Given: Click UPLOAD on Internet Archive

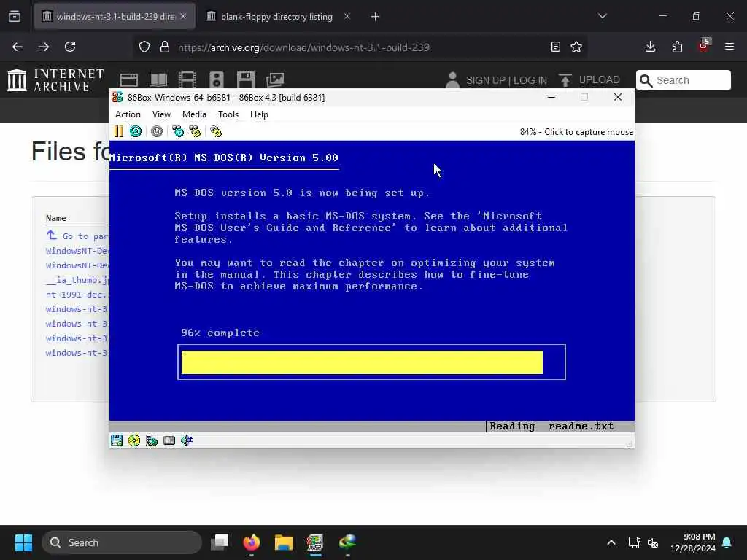Looking at the screenshot, I should tap(589, 80).
